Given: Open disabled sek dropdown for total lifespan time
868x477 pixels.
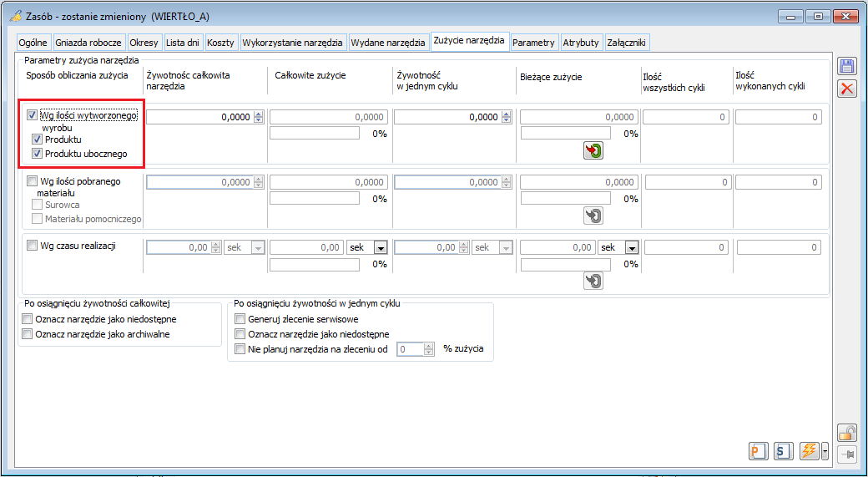Looking at the screenshot, I should 258,247.
